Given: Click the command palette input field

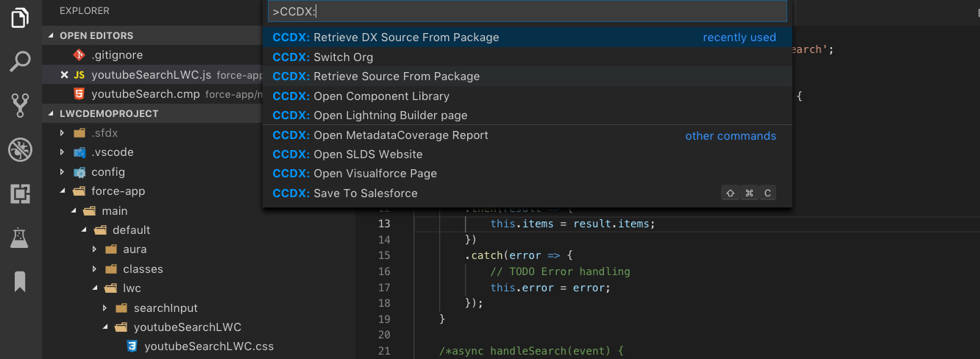Looking at the screenshot, I should click(527, 12).
